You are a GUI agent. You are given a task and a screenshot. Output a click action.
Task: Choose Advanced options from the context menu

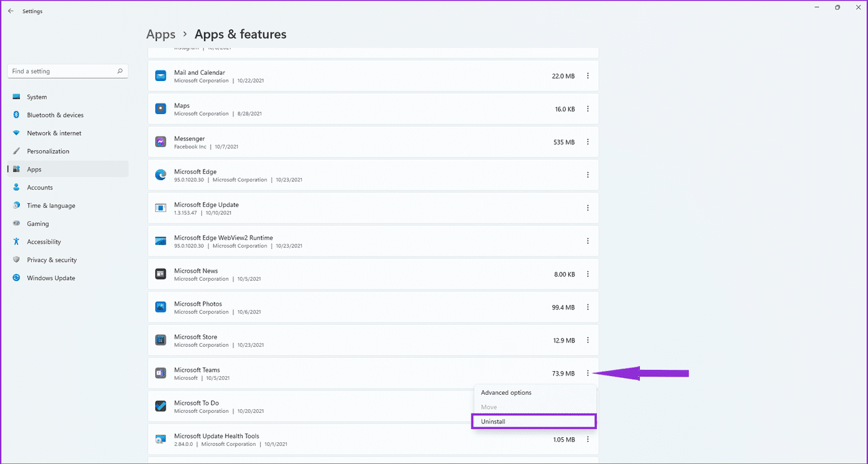(534, 393)
